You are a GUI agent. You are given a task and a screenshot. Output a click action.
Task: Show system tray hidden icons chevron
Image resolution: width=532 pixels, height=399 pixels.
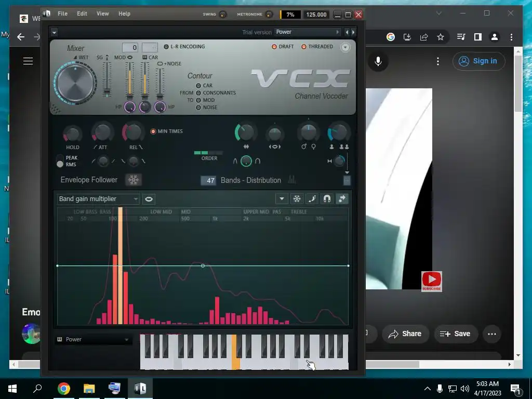coord(428,389)
